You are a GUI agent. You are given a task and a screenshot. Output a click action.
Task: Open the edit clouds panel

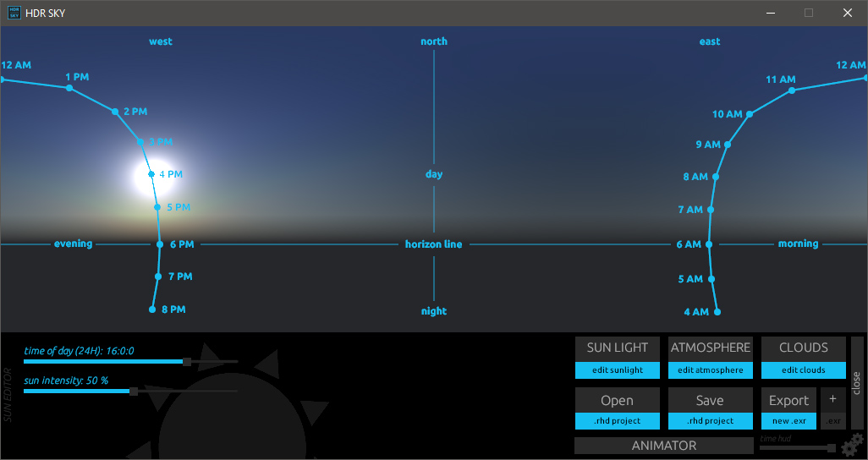pos(803,370)
